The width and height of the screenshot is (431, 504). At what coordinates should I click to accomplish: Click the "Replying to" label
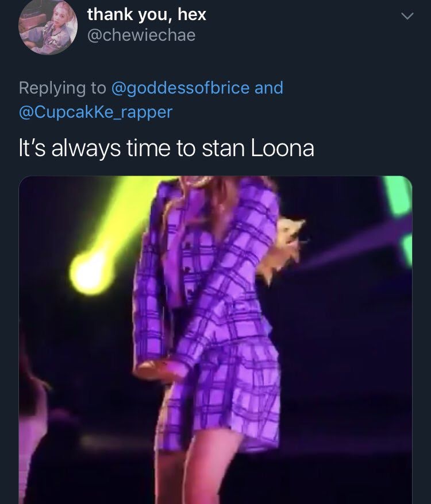[x=62, y=88]
